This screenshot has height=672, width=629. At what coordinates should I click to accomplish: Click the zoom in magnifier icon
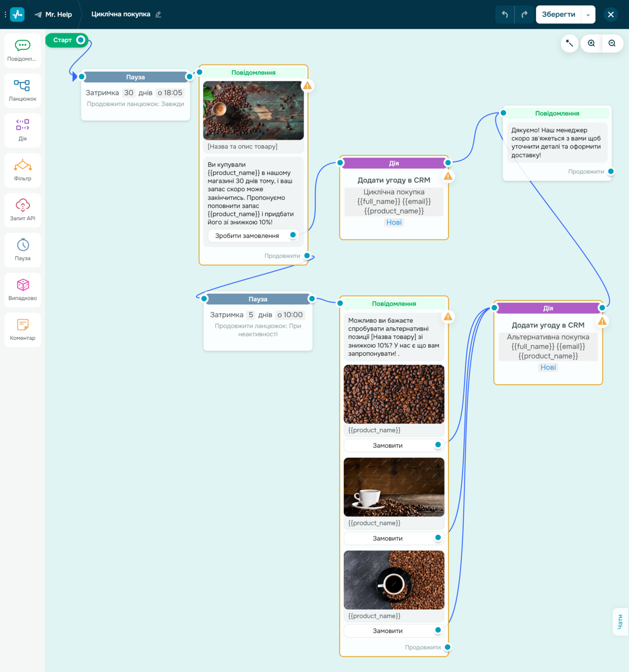click(591, 43)
